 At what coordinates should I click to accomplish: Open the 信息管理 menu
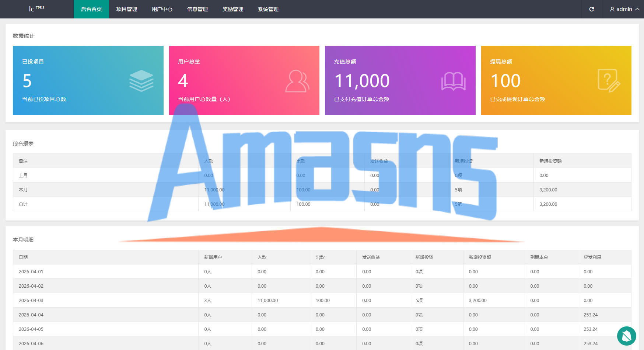(197, 9)
